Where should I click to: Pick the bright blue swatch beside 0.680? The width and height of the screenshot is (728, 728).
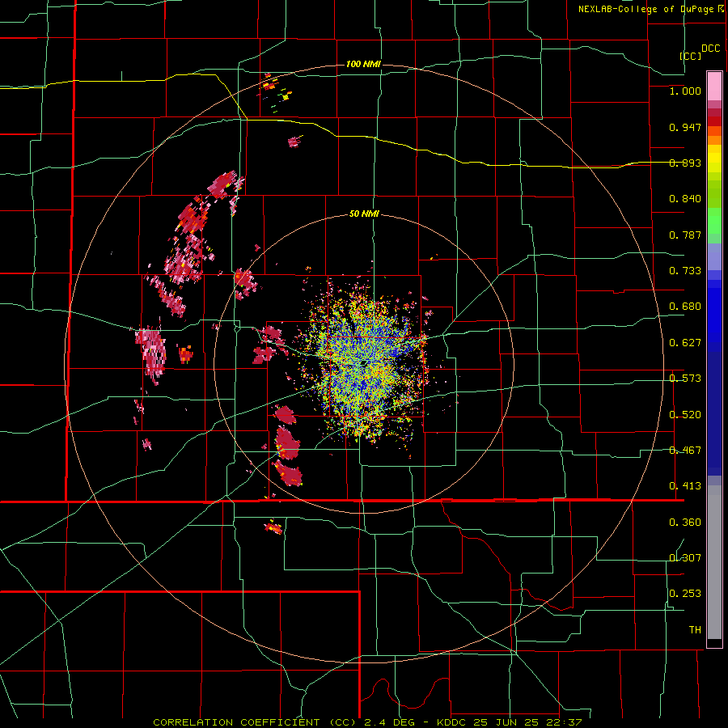714,311
